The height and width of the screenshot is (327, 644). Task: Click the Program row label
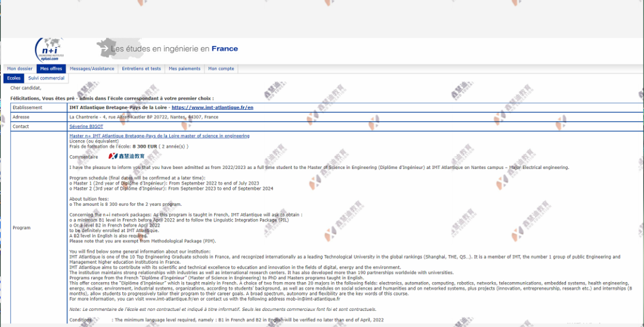(x=21, y=227)
